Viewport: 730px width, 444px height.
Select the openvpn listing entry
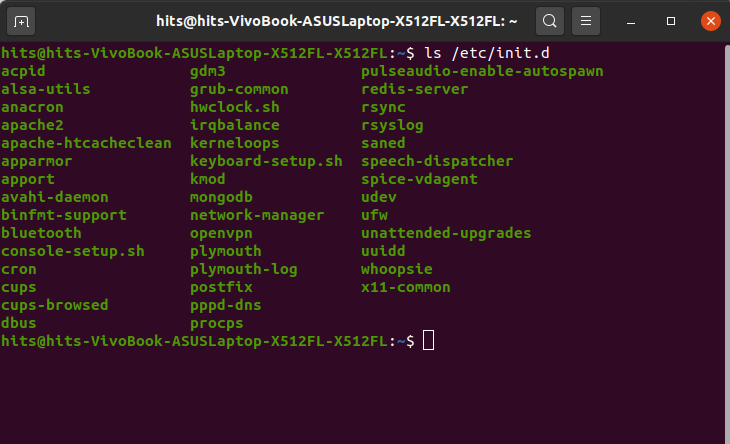(221, 233)
